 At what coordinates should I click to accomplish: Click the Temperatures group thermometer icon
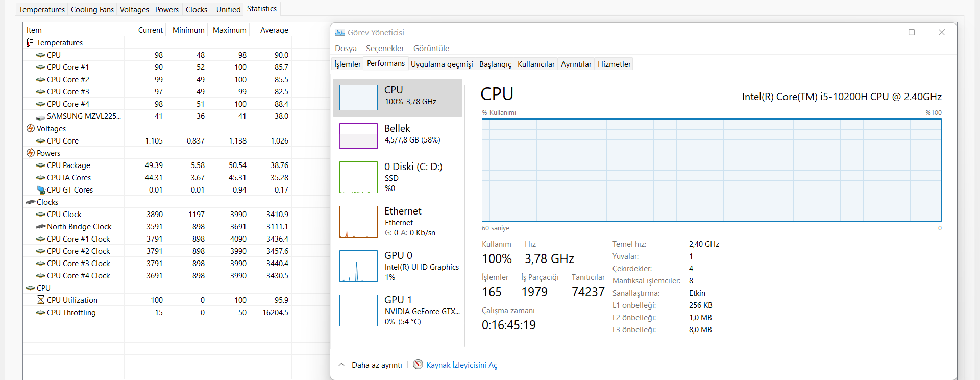point(30,43)
